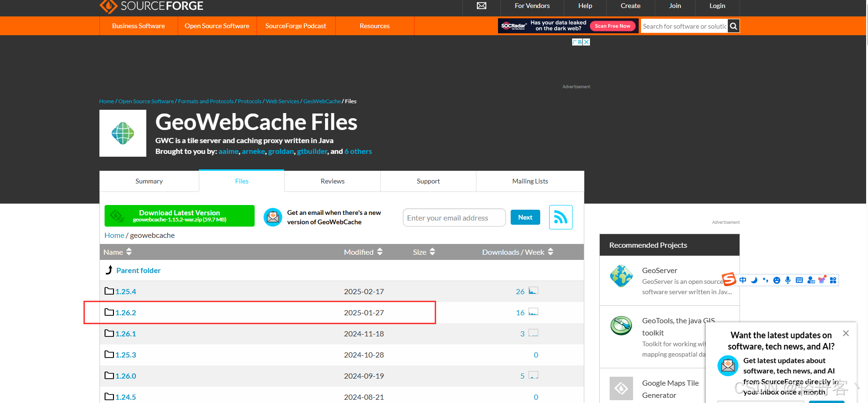Toggle moon half-width mode in IME toolbar
The width and height of the screenshot is (868, 403).
[x=754, y=280]
